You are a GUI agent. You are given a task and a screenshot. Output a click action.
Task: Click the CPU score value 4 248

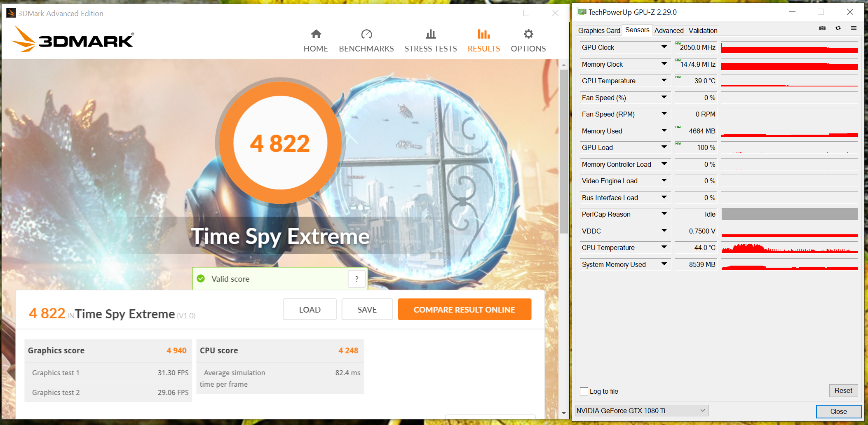tap(348, 350)
